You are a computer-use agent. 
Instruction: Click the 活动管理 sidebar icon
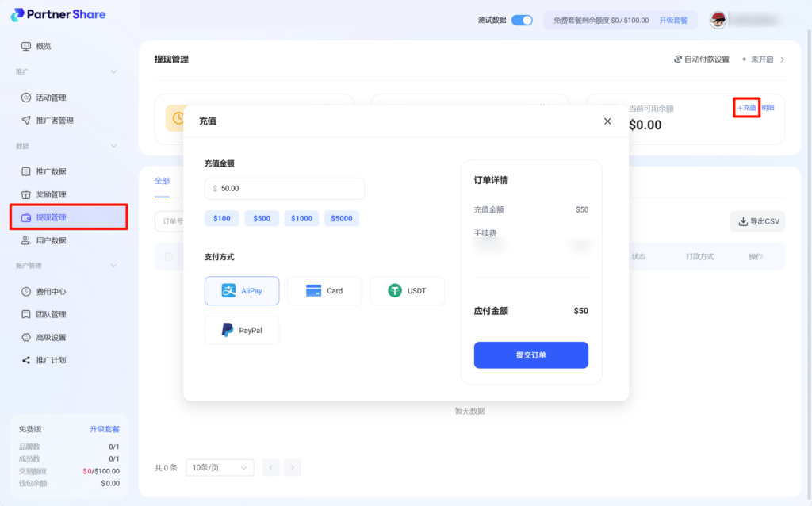point(26,98)
